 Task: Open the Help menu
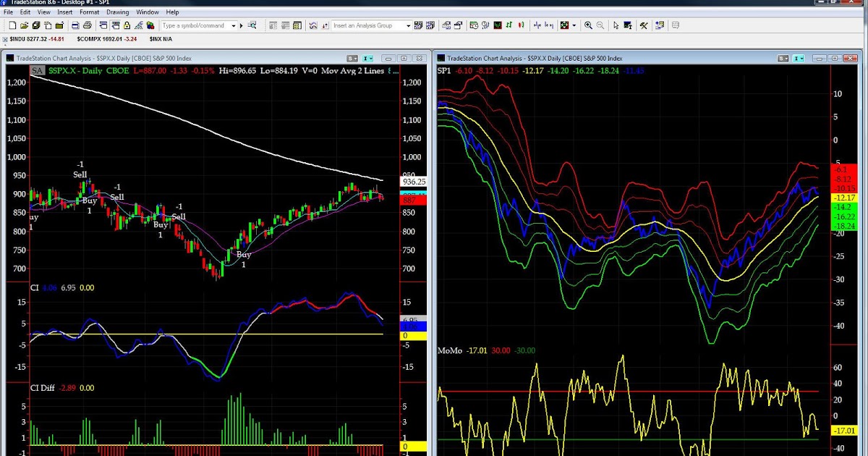tap(172, 12)
